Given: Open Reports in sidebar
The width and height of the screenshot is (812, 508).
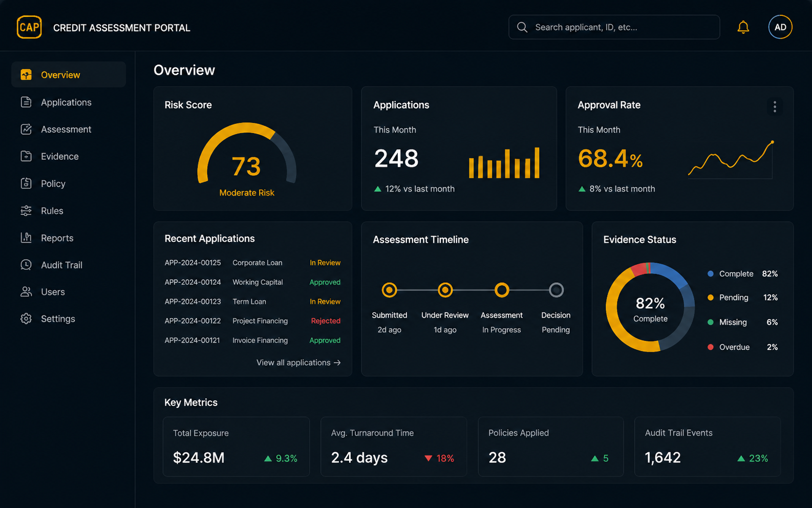Looking at the screenshot, I should tap(69, 238).
